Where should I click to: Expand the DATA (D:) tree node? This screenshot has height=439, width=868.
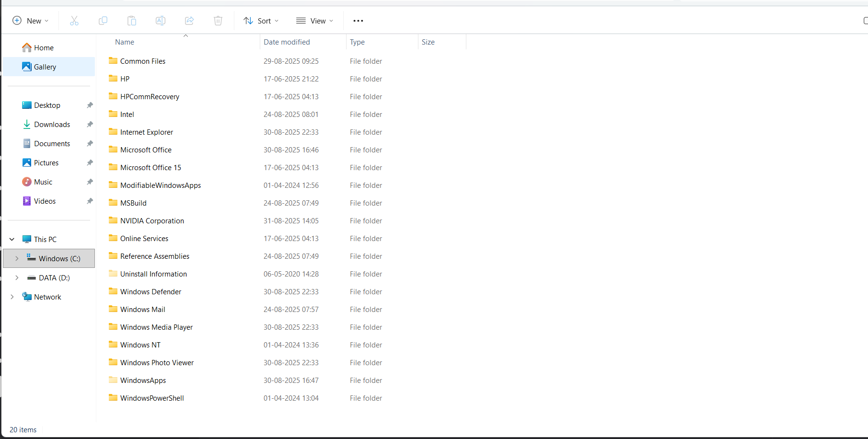17,277
